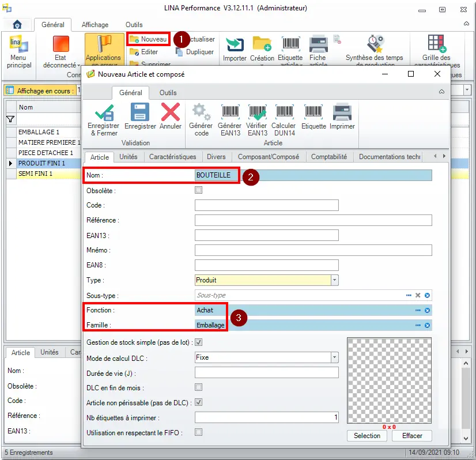
Task: Click the Nb étiquettes à imprimer field
Action: tap(267, 417)
